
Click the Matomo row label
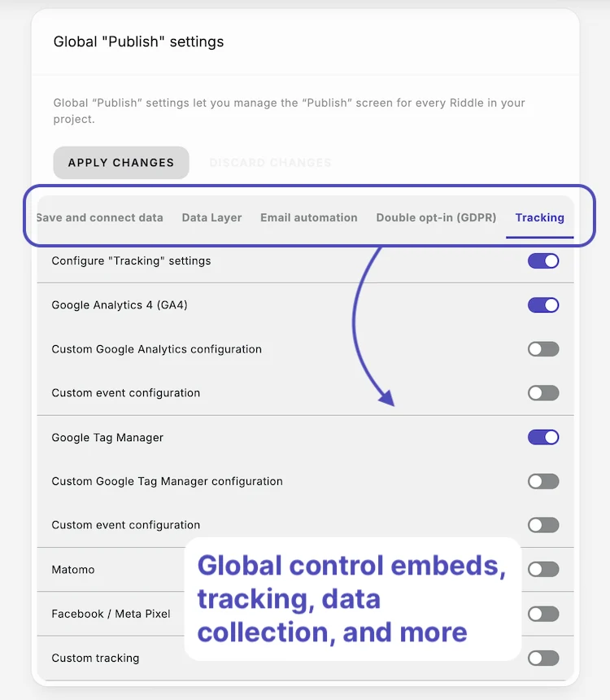click(73, 569)
